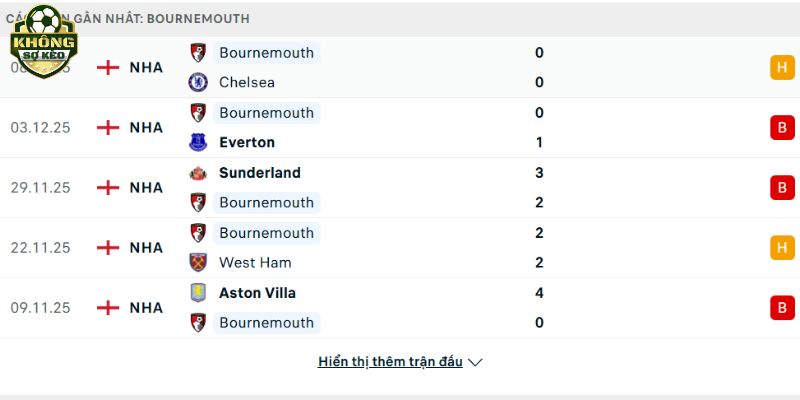Click the orange H badge for West Ham match
800x400 pixels.
[782, 248]
